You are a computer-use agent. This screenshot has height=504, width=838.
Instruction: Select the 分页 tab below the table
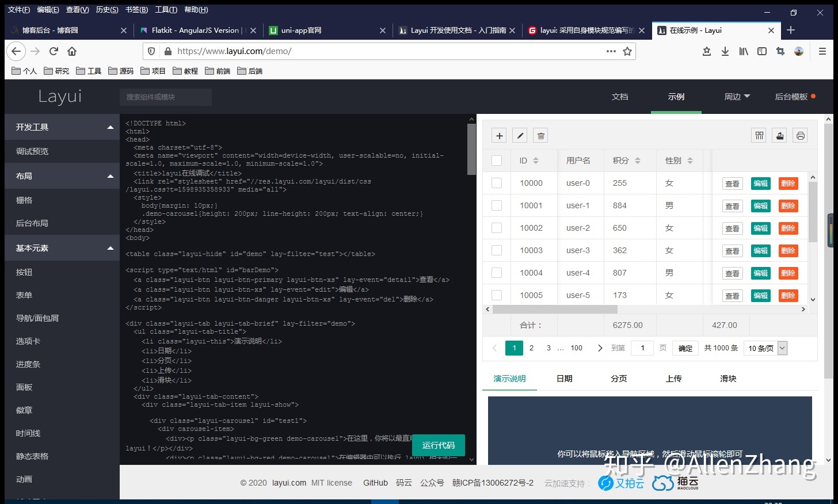pos(618,378)
